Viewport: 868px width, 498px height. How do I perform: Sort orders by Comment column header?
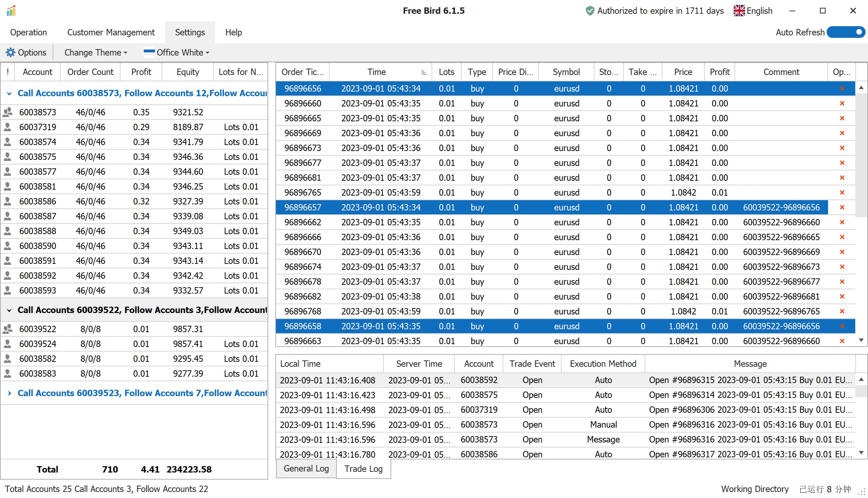point(781,72)
